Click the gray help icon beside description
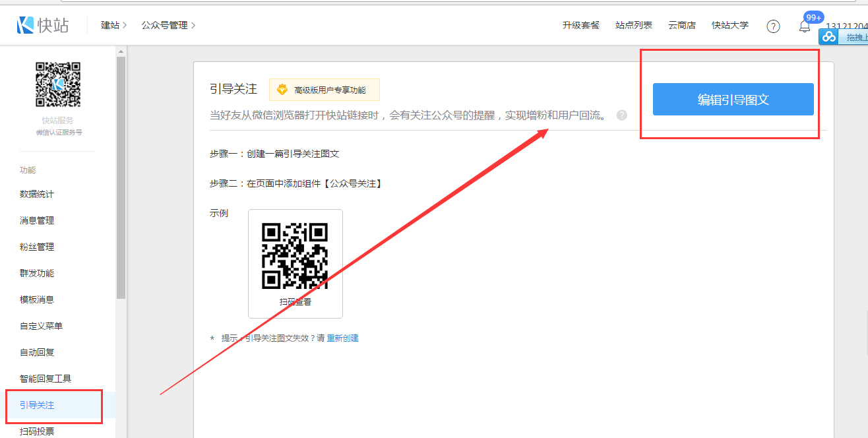The height and width of the screenshot is (438, 868). tap(621, 115)
